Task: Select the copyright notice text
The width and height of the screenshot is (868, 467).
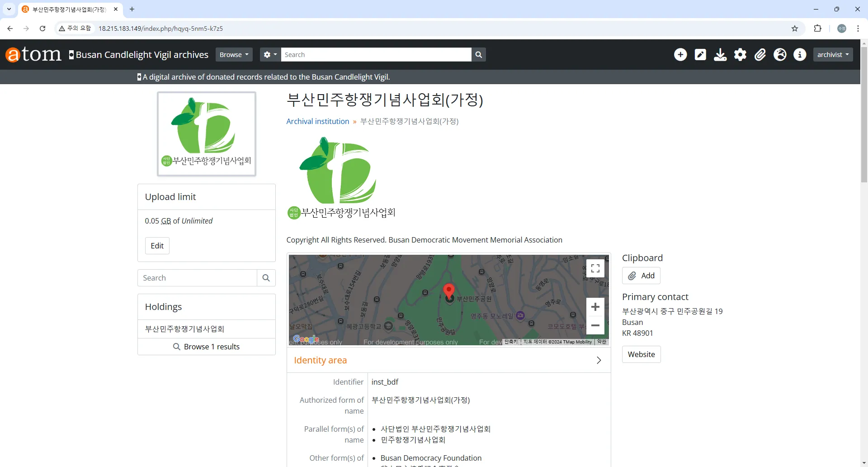Action: 424,240
